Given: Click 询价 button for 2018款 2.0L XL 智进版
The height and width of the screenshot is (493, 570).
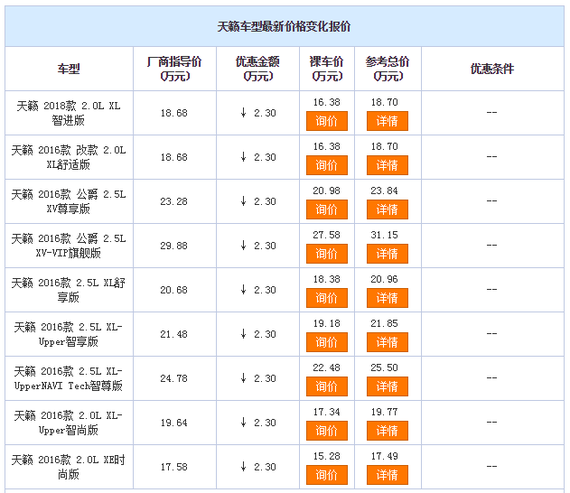Looking at the screenshot, I should pos(326,121).
